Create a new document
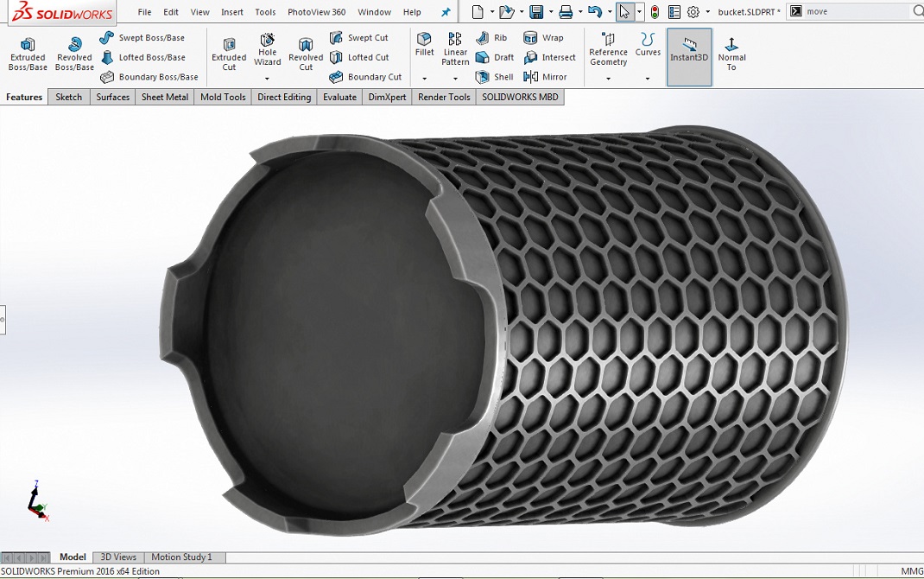Image resolution: width=924 pixels, height=579 pixels. pyautogui.click(x=478, y=12)
